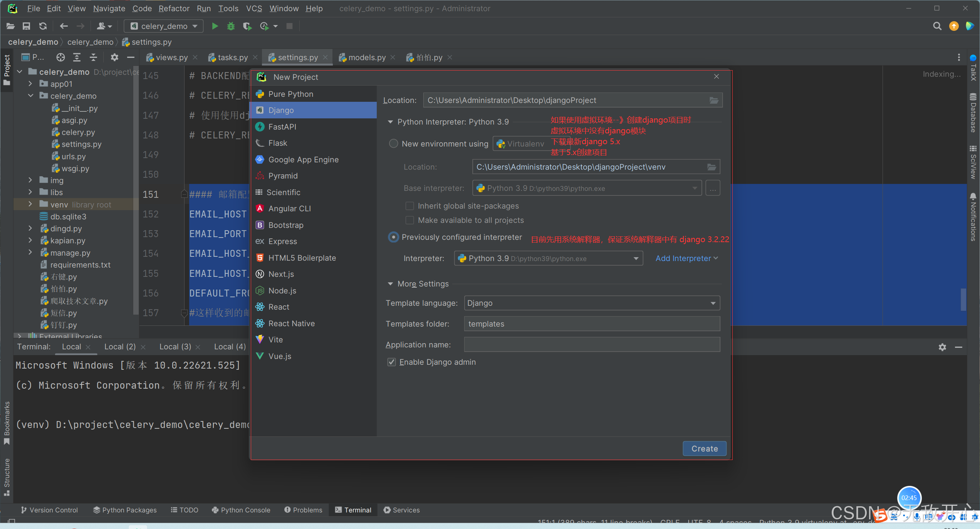980x529 pixels.
Task: Click the editor vertical scrollbar thumb
Action: click(963, 299)
